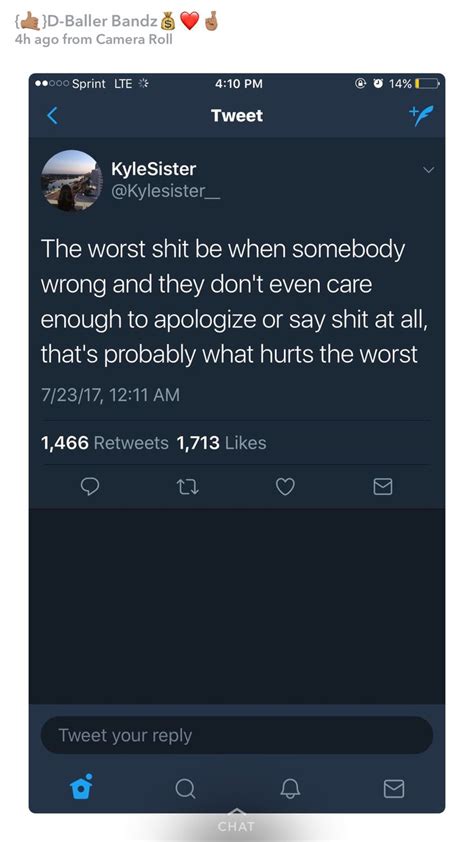Open Messages envelope in bottom bar

(393, 788)
